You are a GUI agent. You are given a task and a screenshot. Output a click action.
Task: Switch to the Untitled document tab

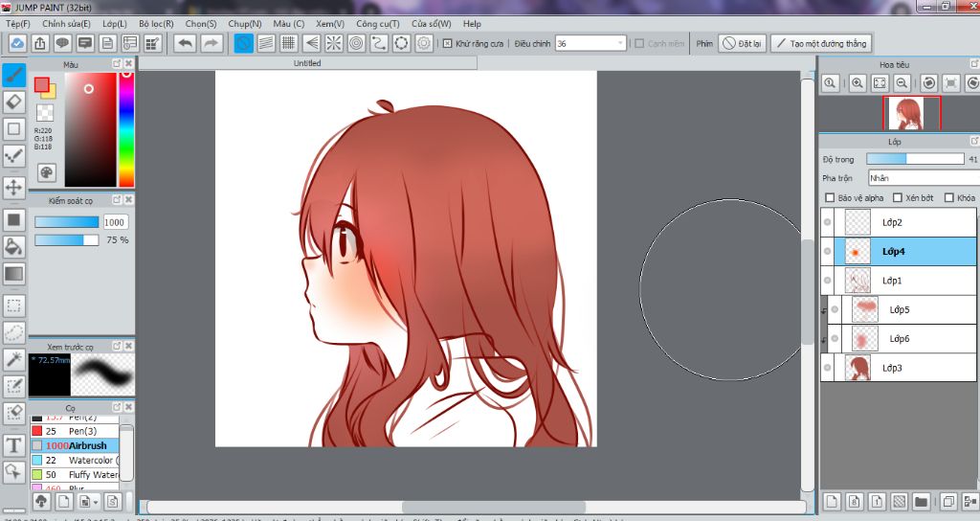(307, 63)
